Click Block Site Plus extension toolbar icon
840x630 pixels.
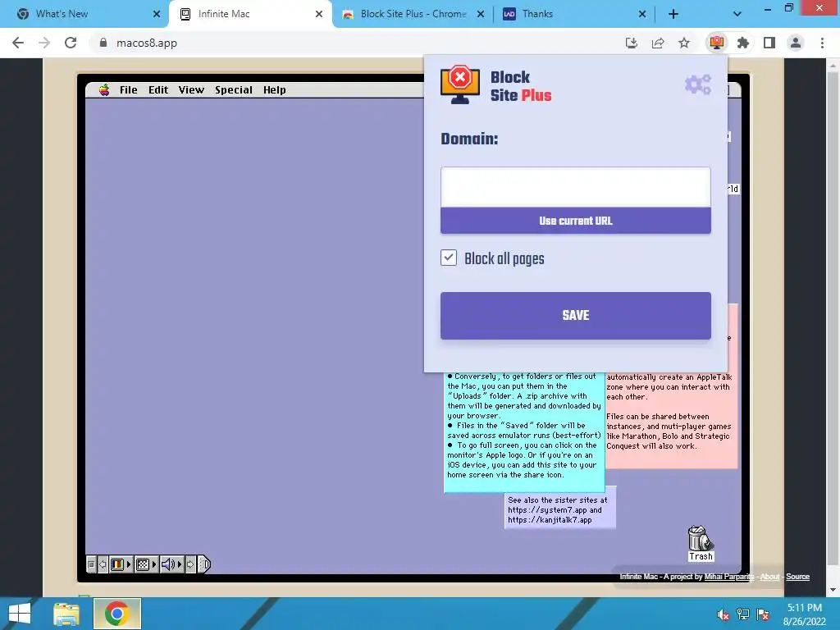(717, 43)
